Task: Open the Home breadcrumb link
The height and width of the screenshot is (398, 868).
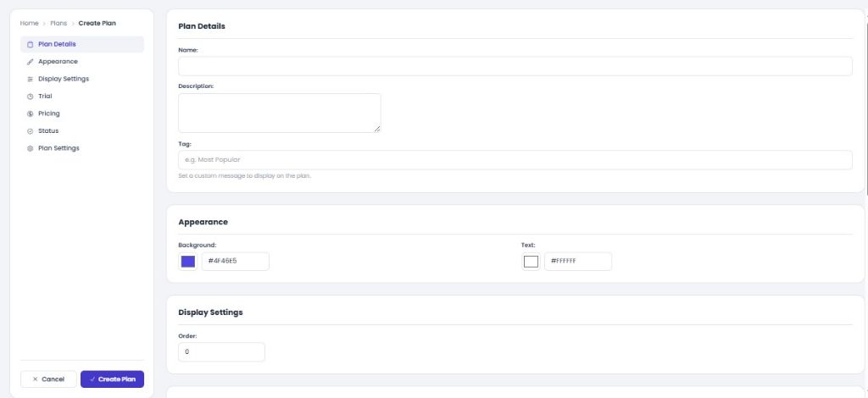Action: 30,23
